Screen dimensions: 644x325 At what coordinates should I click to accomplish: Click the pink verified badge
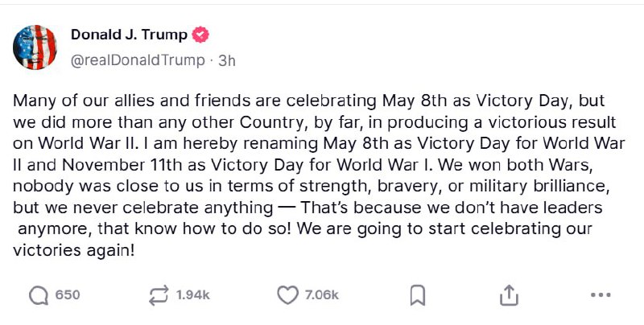[201, 35]
